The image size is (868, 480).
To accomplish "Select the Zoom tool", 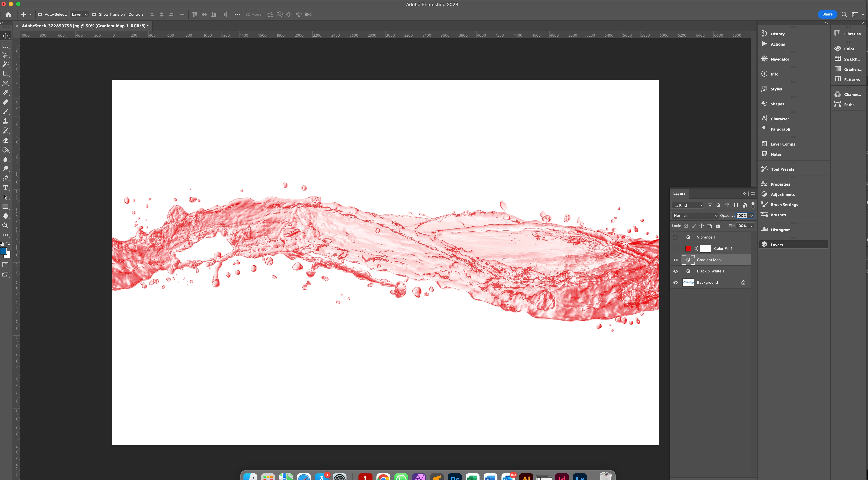I will click(5, 226).
